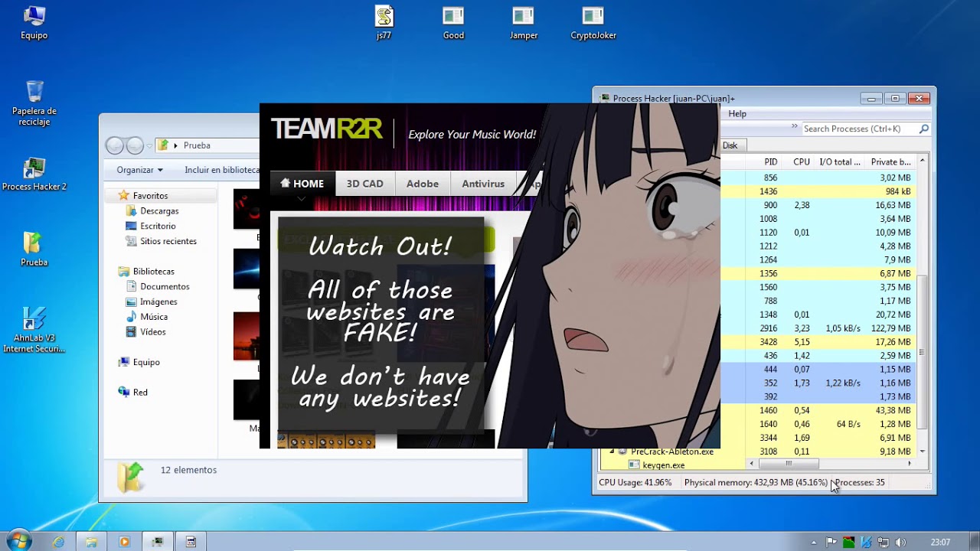Image resolution: width=980 pixels, height=551 pixels.
Task: Switch to Process Hacker taskbar button
Action: click(x=158, y=542)
